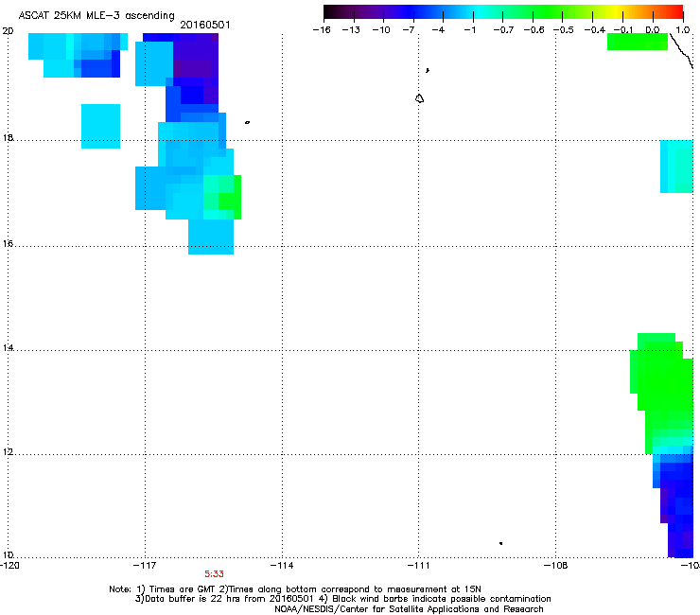Select the note line "3)Data buffer is 22 hrs"
Screen dimensions: 700x615
click(342, 599)
